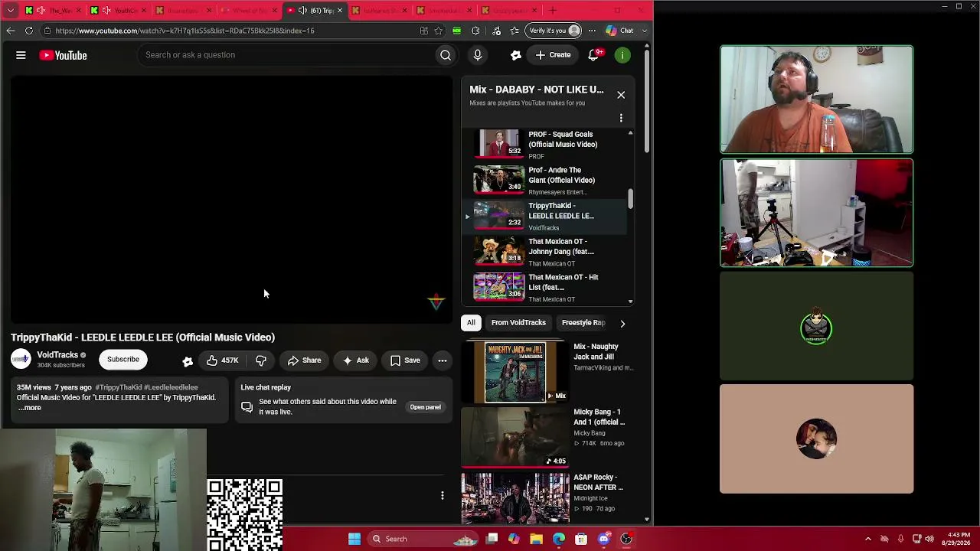Open A$AP Rocky - NEON AFTER video thumbnail
The width and height of the screenshot is (980, 551).
point(514,499)
